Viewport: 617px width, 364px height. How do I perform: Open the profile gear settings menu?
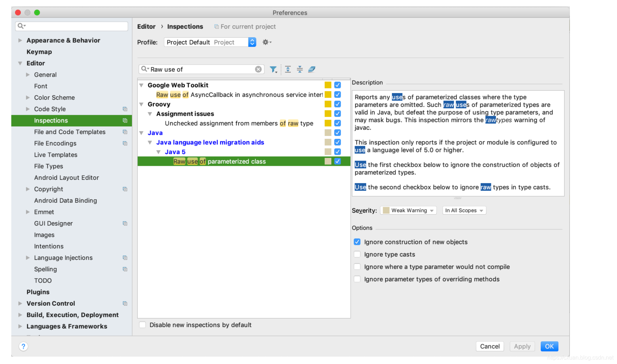[x=267, y=42]
